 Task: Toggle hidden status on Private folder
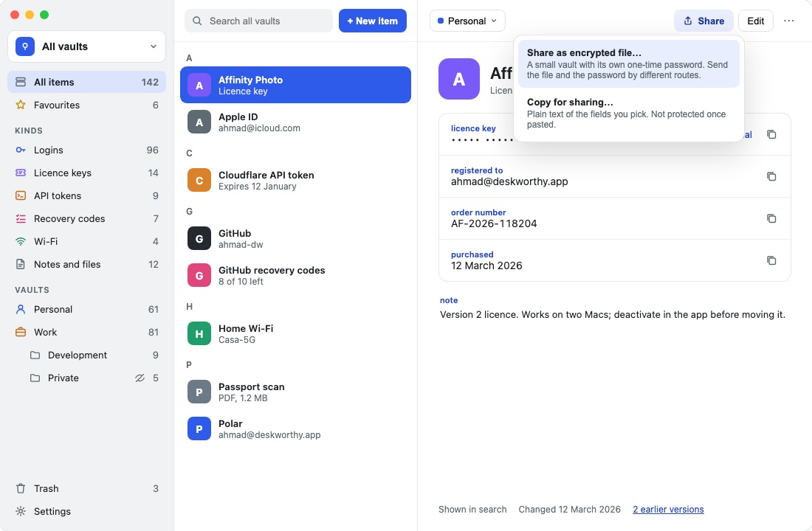click(140, 378)
